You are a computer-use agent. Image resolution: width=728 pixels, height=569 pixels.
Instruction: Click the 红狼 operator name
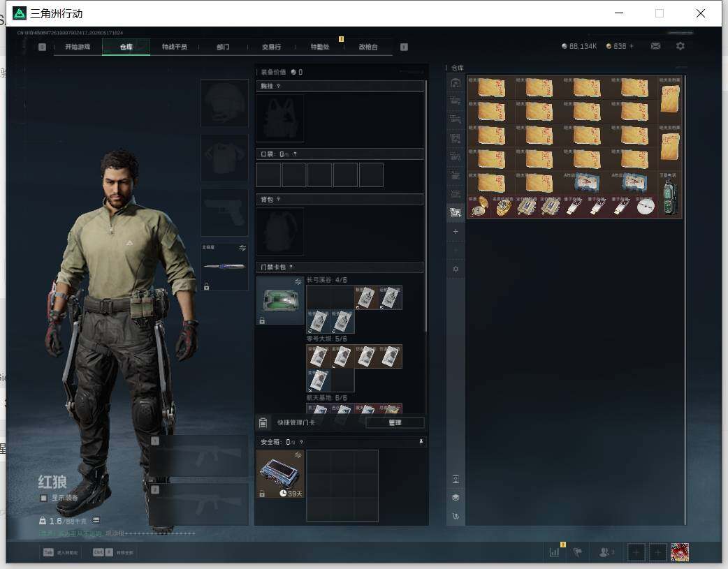click(52, 482)
